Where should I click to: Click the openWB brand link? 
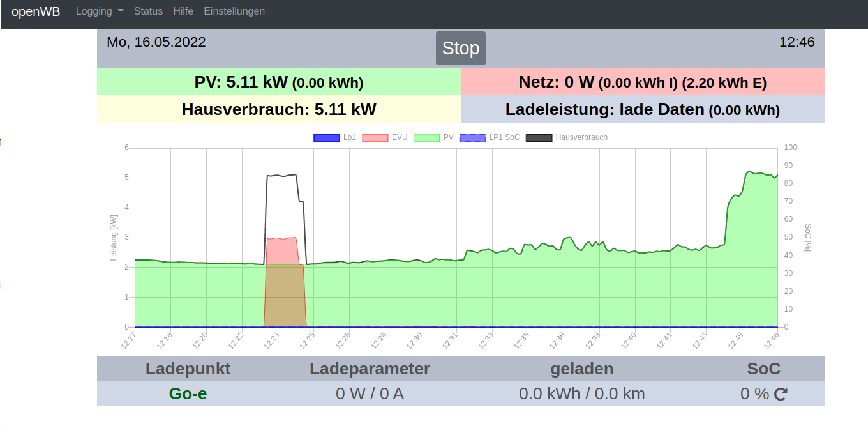pyautogui.click(x=36, y=11)
